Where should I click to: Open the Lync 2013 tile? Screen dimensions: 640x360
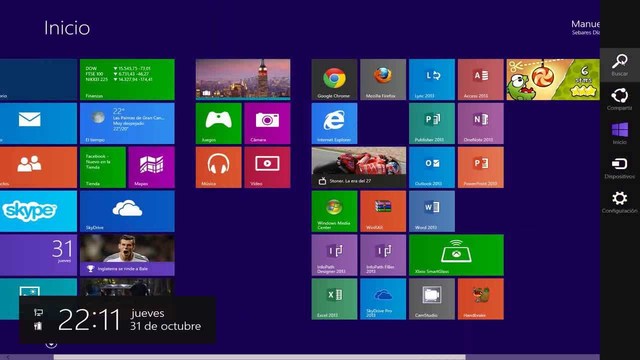(432, 80)
